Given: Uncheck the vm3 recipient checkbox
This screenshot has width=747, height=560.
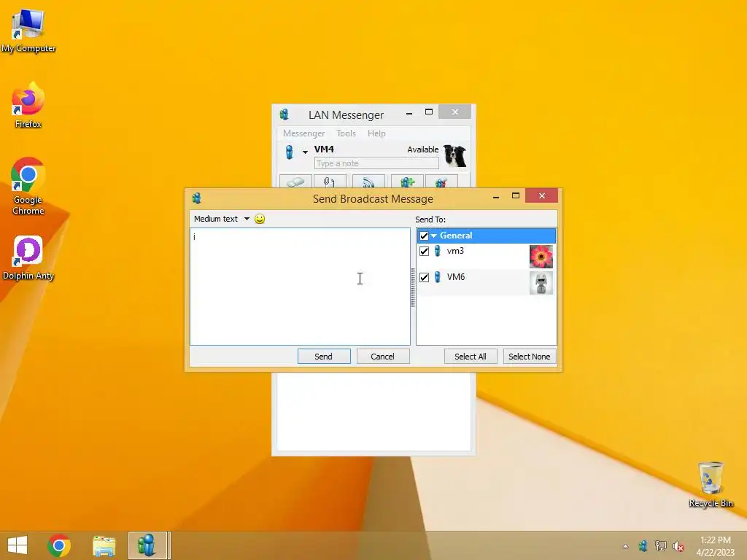Looking at the screenshot, I should tap(424, 251).
